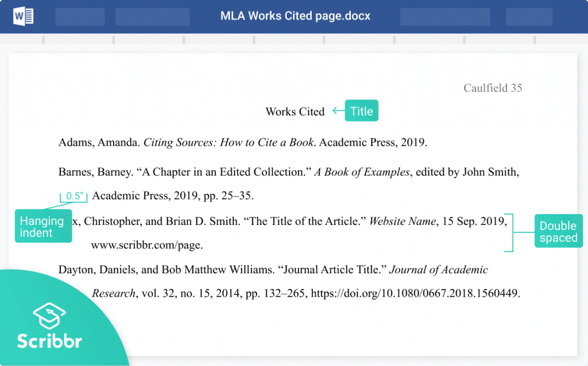
Task: Click the Hanging indent annotation badge
Action: 43,226
